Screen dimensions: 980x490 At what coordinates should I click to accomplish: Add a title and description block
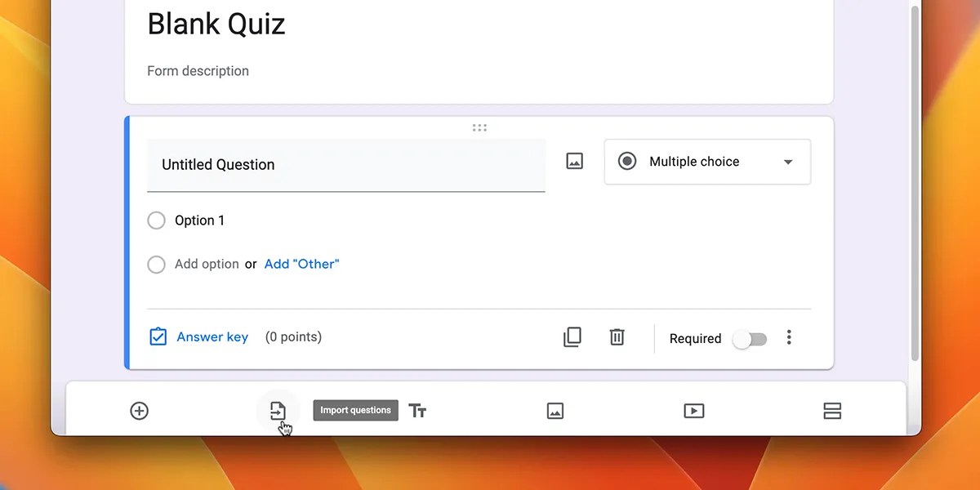(x=418, y=411)
